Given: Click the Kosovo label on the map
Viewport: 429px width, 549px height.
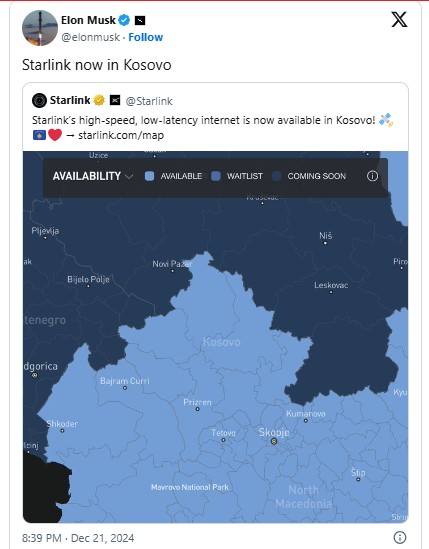Looking at the screenshot, I should tap(222, 342).
